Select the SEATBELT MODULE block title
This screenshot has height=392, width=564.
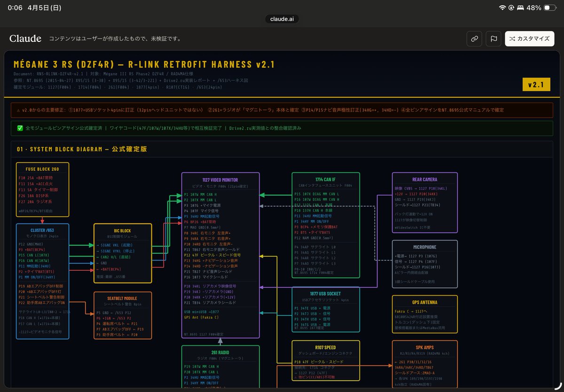coord(122,298)
